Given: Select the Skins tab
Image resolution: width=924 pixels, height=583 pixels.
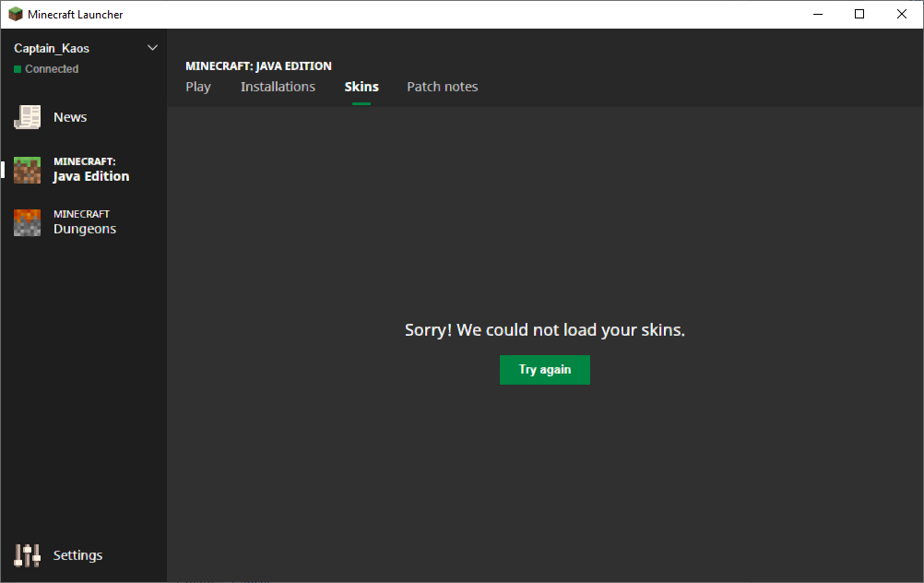Looking at the screenshot, I should (x=361, y=87).
